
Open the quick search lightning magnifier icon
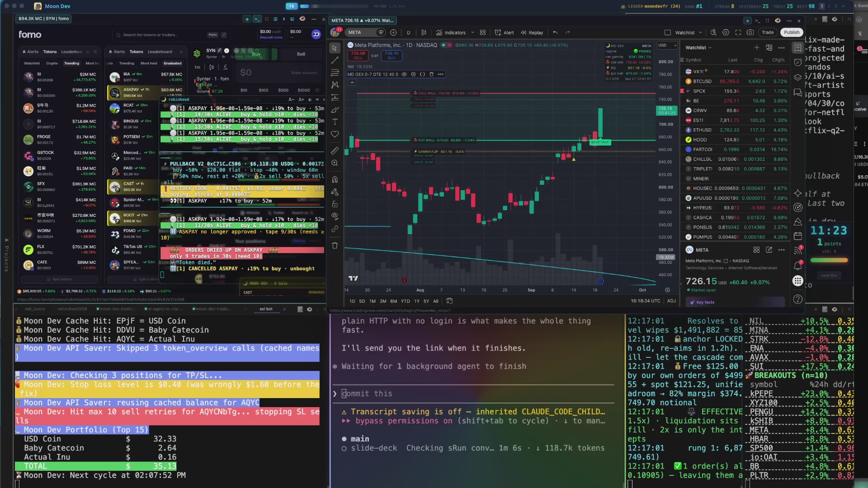(713, 33)
